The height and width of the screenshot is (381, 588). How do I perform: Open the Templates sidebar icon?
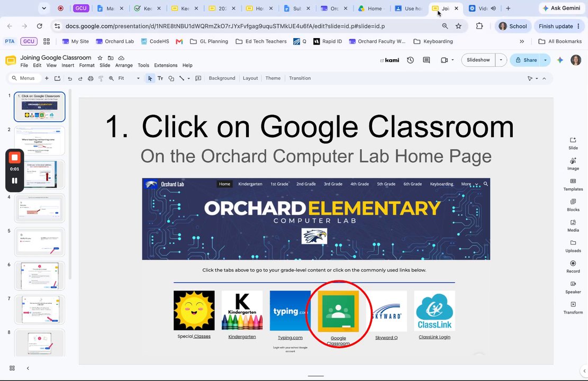(573, 184)
